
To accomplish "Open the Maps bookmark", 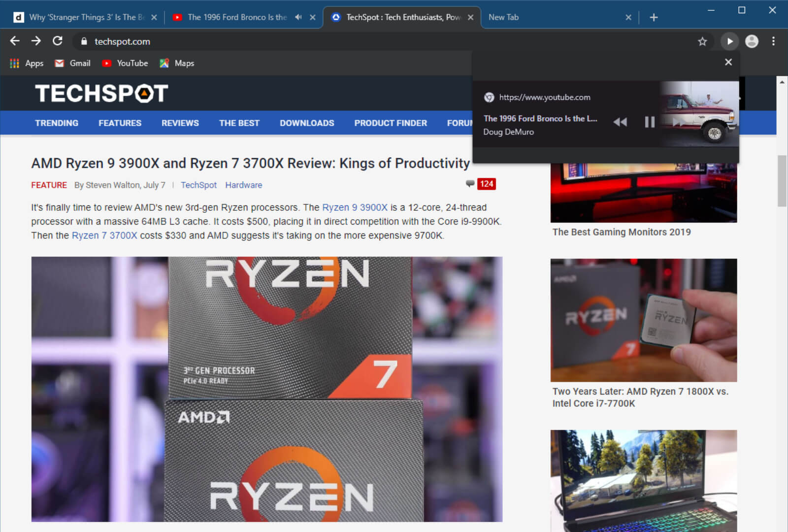I will point(177,63).
